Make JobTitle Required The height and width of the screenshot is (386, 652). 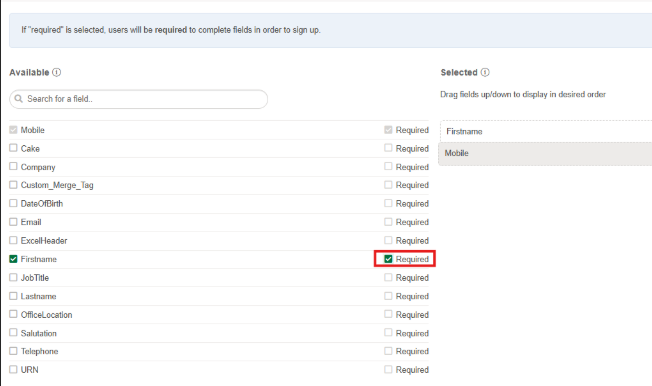coord(388,277)
